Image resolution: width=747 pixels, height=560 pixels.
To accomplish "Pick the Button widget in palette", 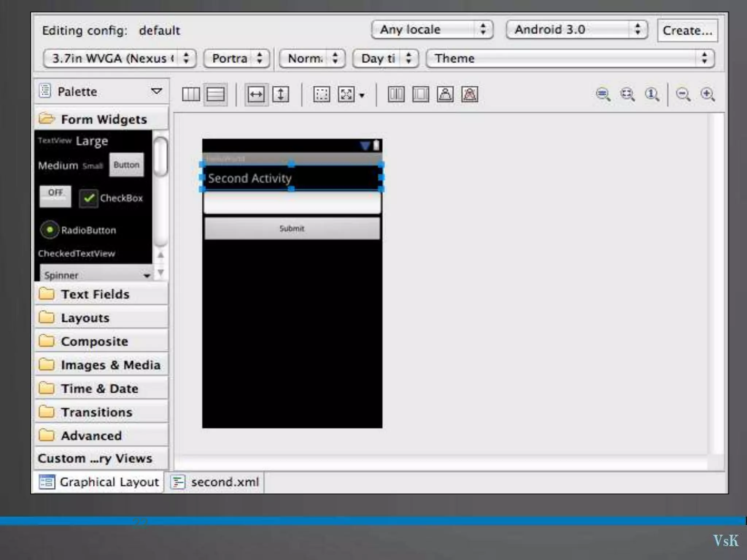I will (127, 165).
